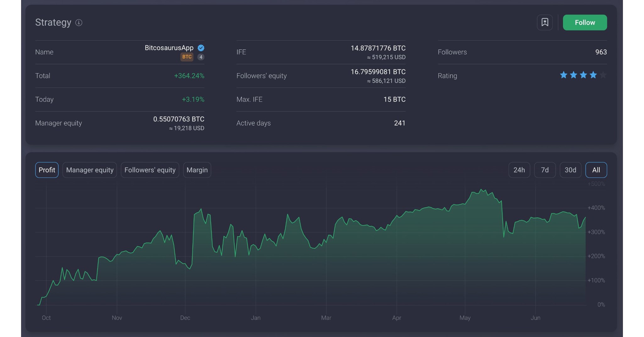Click the verified badge beside BitcosaurusApp

201,48
